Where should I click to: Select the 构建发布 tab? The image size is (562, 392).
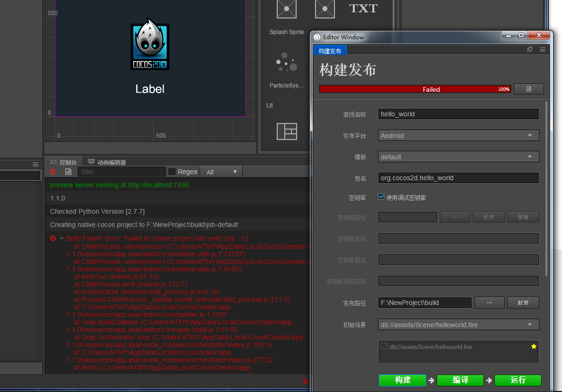(x=330, y=51)
